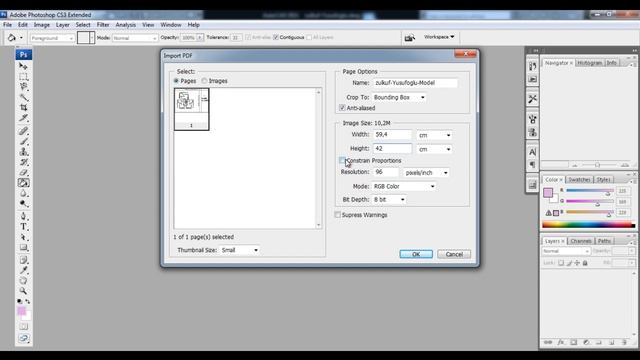This screenshot has width=640, height=360.
Task: Switch to the Swatches tab
Action: (x=579, y=180)
